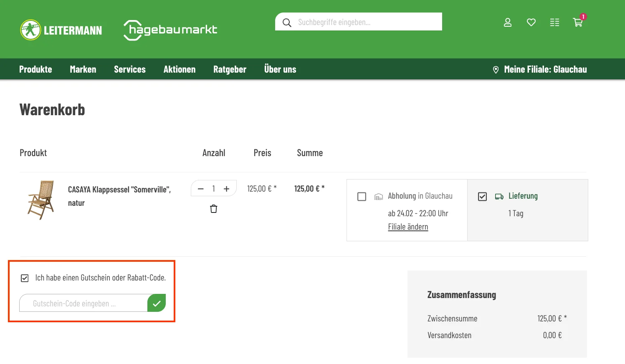Enable the Abholung in Glauchau checkbox
The image size is (625, 364).
362,196
